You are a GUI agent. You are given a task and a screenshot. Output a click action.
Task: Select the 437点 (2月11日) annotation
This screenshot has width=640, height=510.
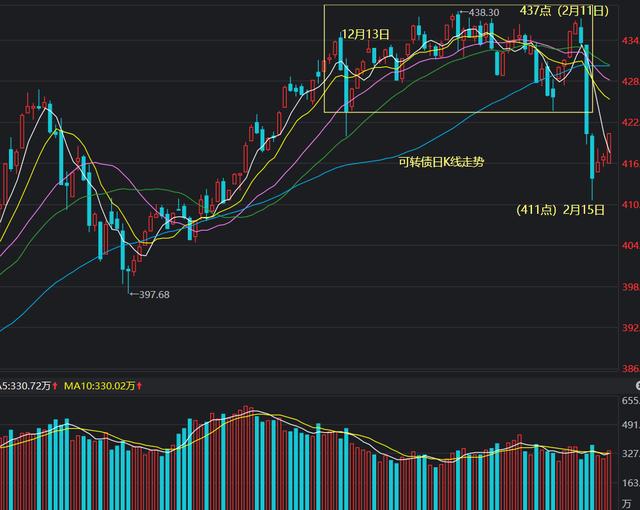(x=563, y=10)
